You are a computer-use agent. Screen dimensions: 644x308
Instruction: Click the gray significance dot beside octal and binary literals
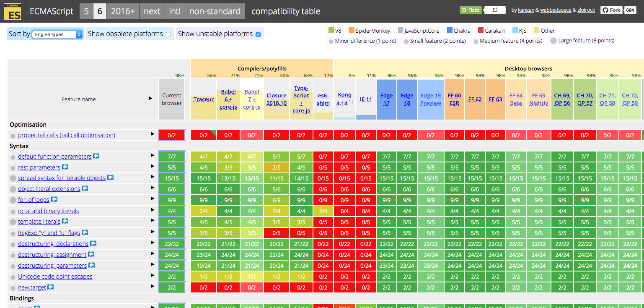(x=13, y=211)
